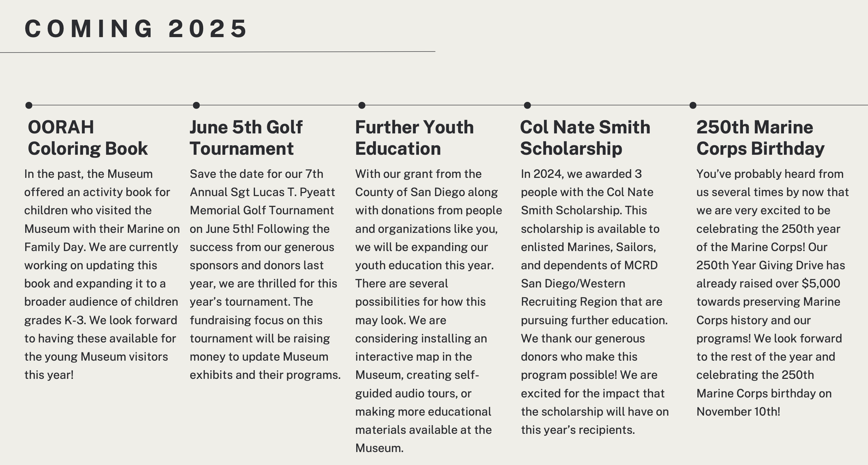Select the Col Nate Smith Scholarship heading
868x465 pixels.
[x=585, y=138]
